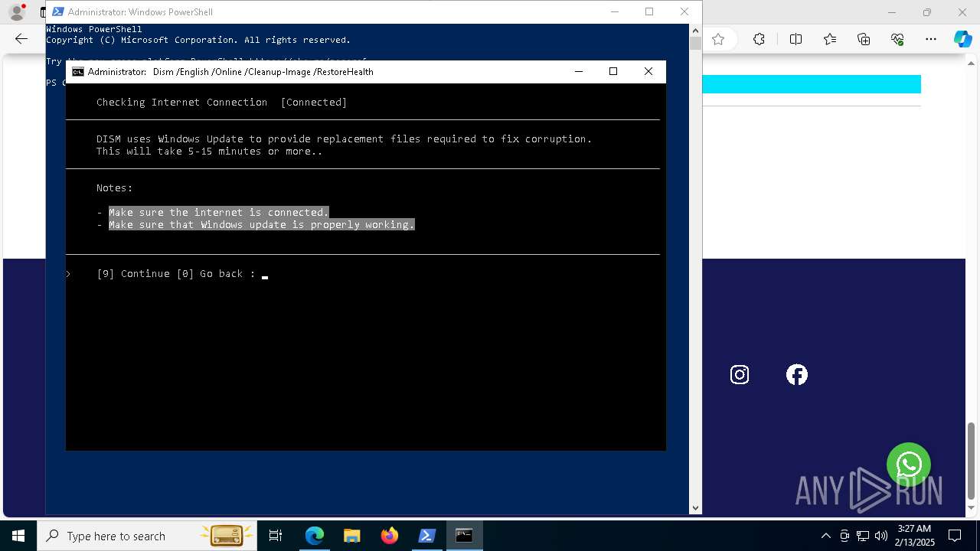Go back using Edge back arrow

pos(21,39)
